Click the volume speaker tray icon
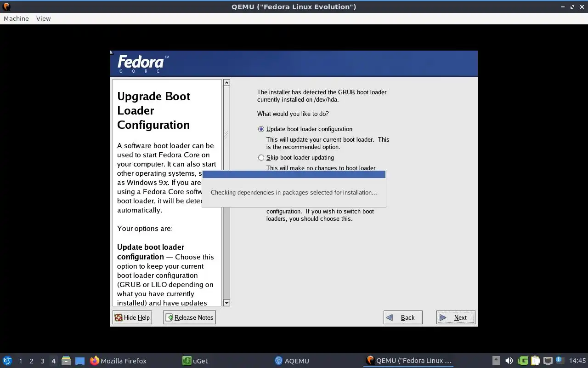Image resolution: width=588 pixels, height=368 pixels. [509, 361]
